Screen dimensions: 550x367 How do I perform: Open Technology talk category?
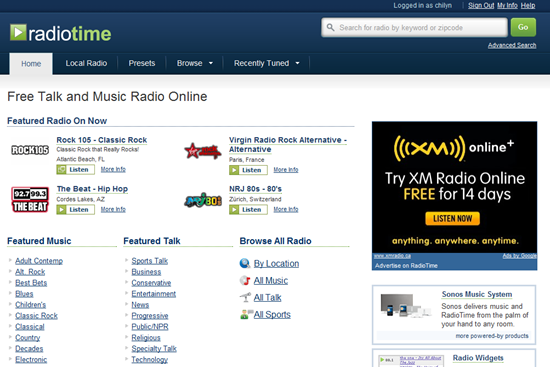coord(150,359)
